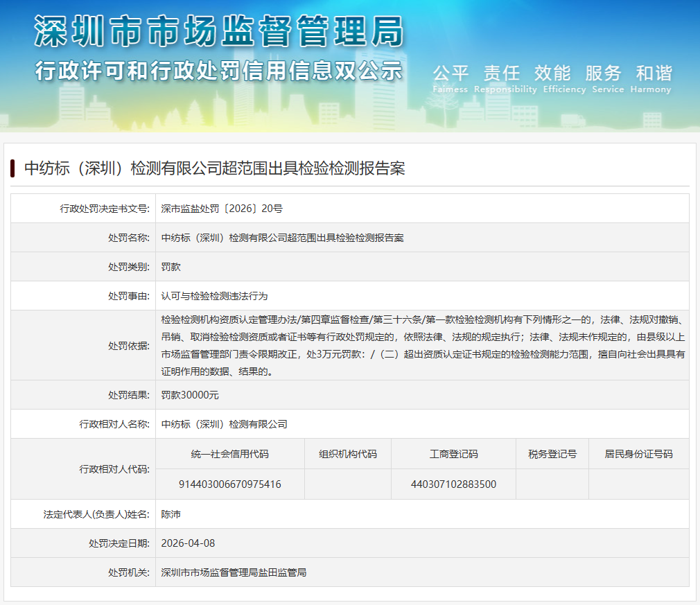This screenshot has height=605, width=700.
Task: Select the decision number 深市监盐处罚〔2026〕20号
Action: click(x=222, y=208)
